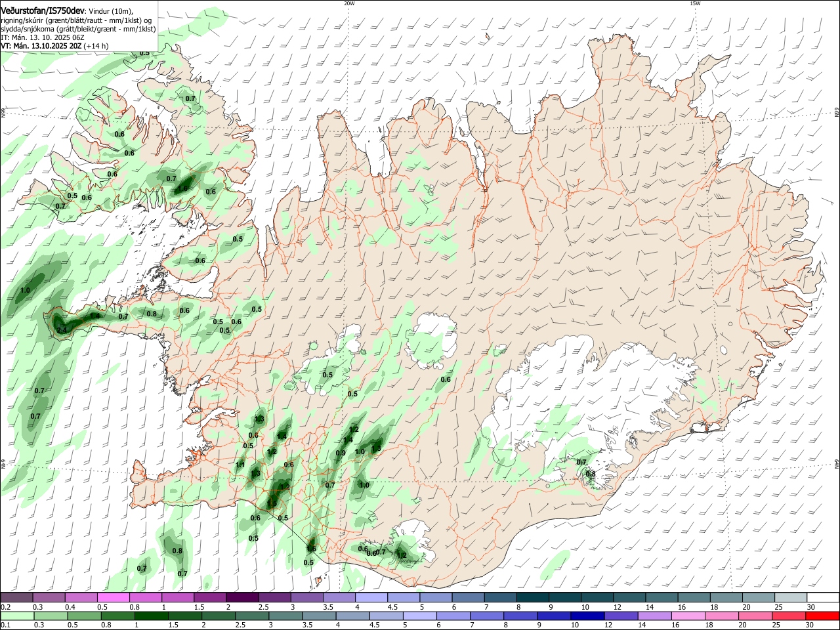Click the dark teal swatch labeled 8
This screenshot has height=630, width=840.
tap(532, 598)
